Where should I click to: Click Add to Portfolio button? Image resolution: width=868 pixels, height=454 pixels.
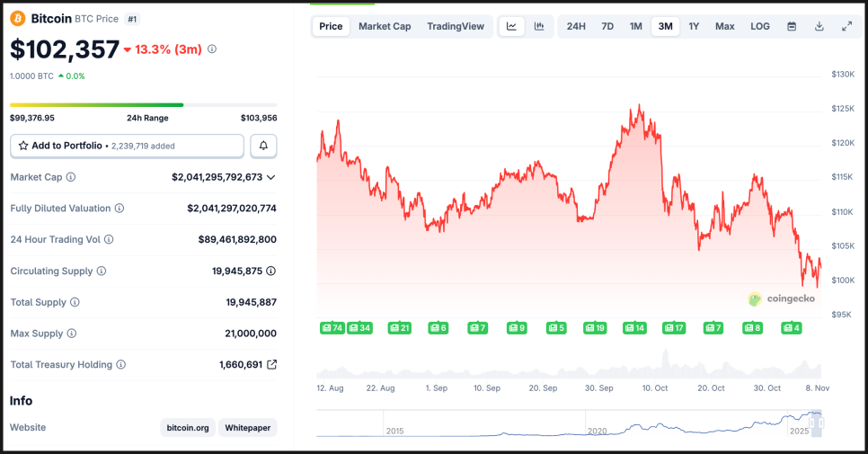tap(127, 146)
